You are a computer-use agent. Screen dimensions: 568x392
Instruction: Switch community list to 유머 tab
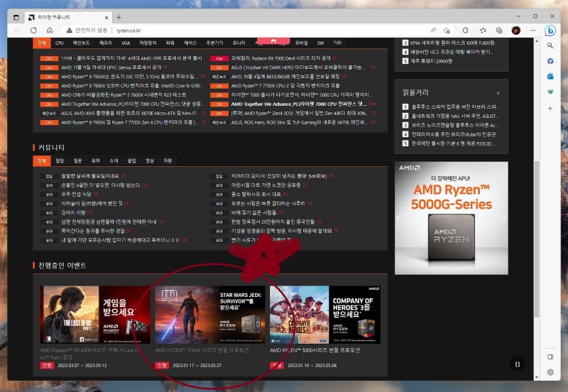coord(96,160)
